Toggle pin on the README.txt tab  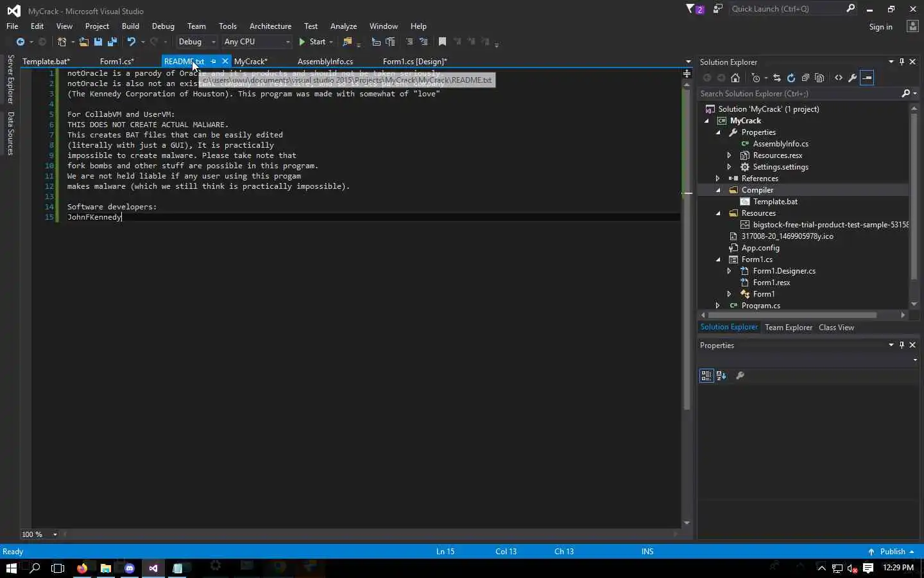click(214, 62)
